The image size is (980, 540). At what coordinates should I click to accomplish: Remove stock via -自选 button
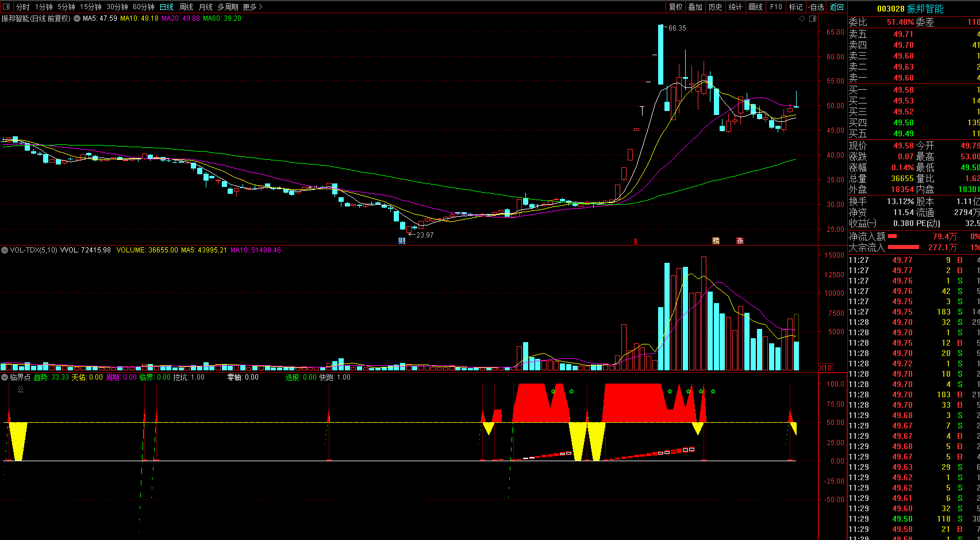pos(816,7)
